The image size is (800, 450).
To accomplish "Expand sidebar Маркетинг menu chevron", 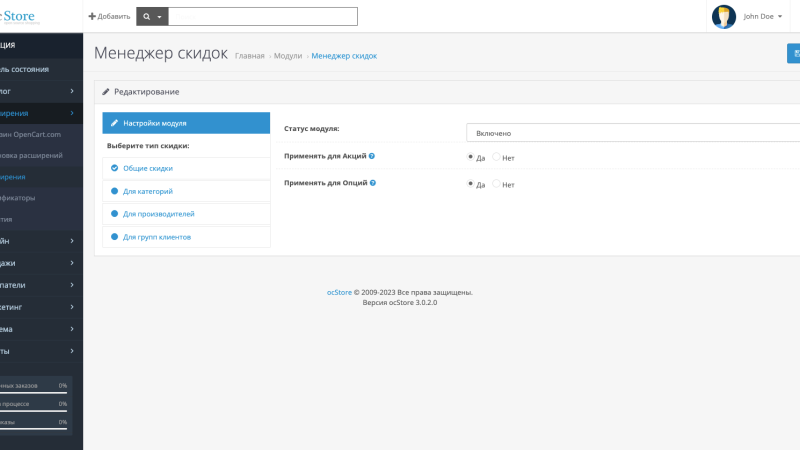I will pos(72,307).
